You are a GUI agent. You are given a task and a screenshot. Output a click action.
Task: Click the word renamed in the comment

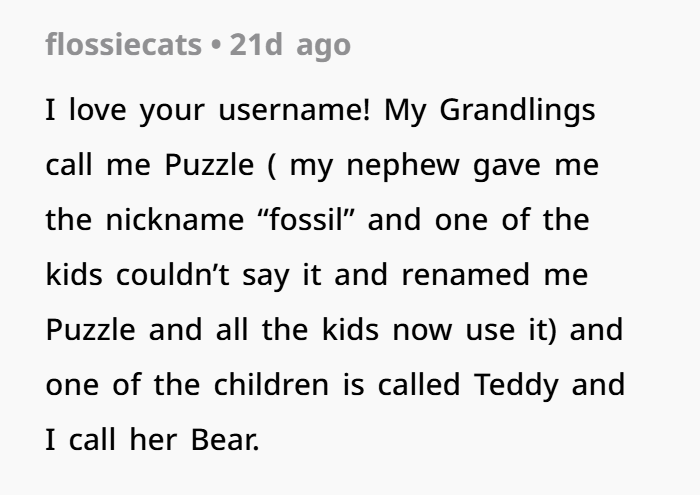(466, 275)
